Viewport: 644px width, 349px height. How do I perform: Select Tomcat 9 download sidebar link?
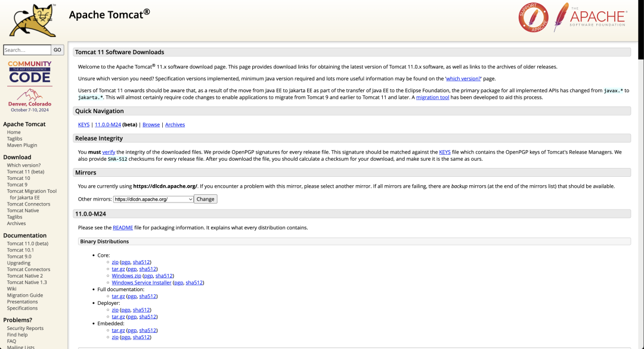pyautogui.click(x=17, y=185)
